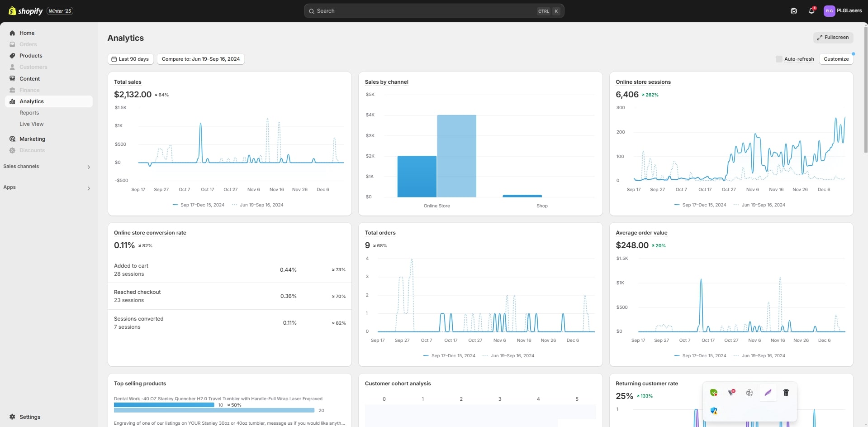Click the Windows Security shield tray icon
868x427 pixels.
(714, 411)
